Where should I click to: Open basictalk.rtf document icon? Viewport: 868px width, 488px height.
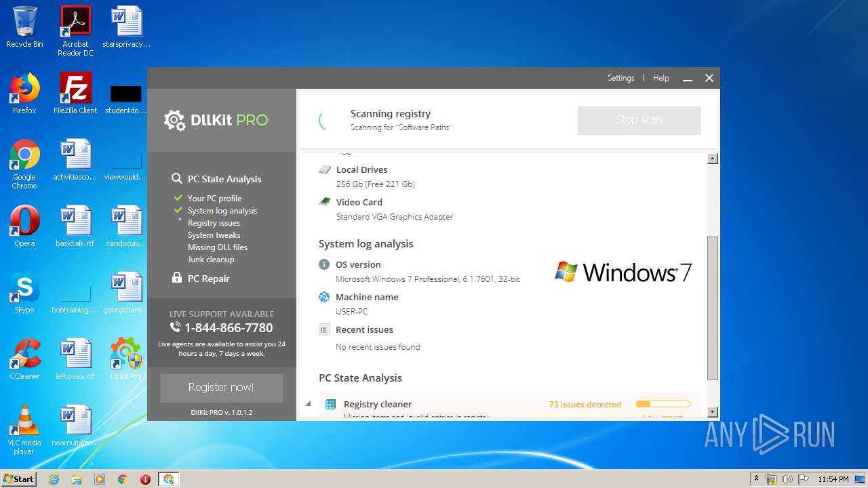pyautogui.click(x=75, y=226)
